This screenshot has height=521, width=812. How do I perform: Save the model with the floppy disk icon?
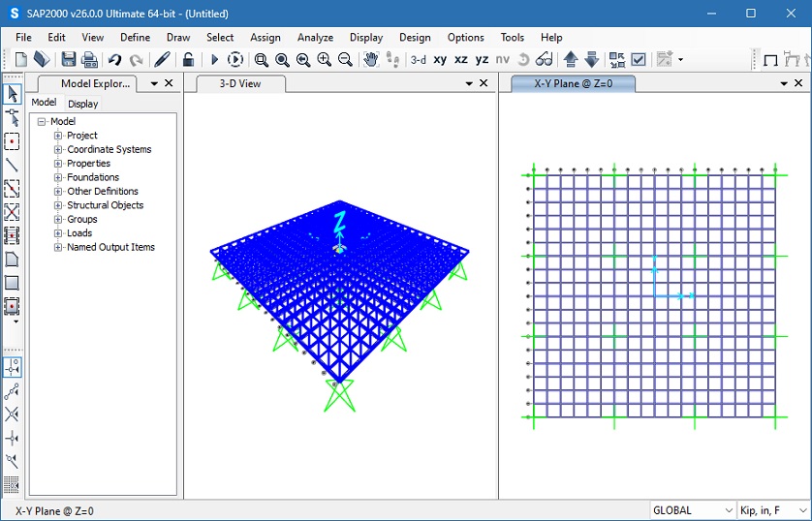tap(69, 59)
